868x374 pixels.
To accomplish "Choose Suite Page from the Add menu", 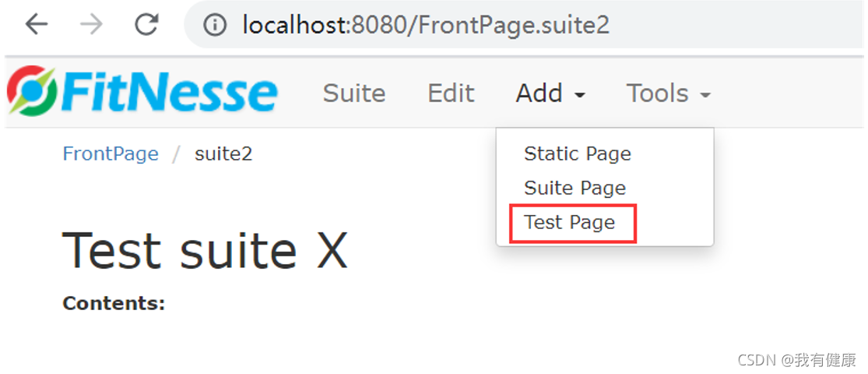I will coord(575,188).
